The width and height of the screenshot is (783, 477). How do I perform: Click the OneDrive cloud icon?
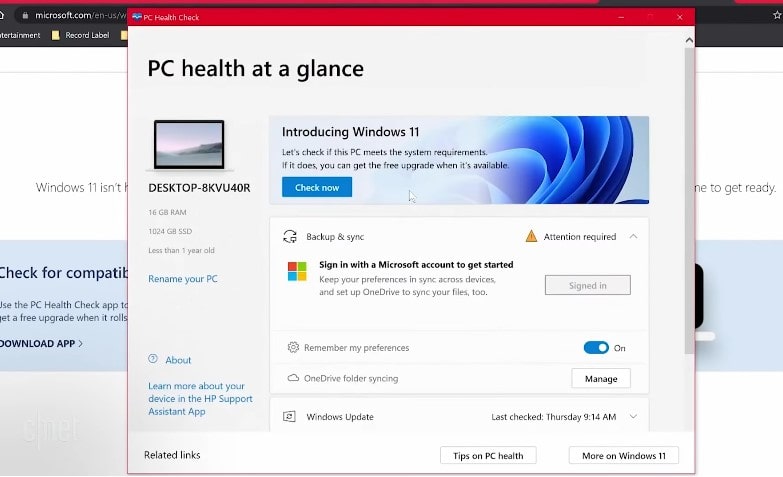click(293, 378)
